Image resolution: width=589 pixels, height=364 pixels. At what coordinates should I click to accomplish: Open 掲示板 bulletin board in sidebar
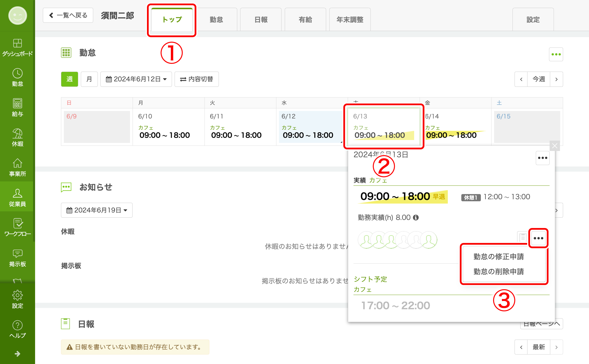tap(17, 258)
